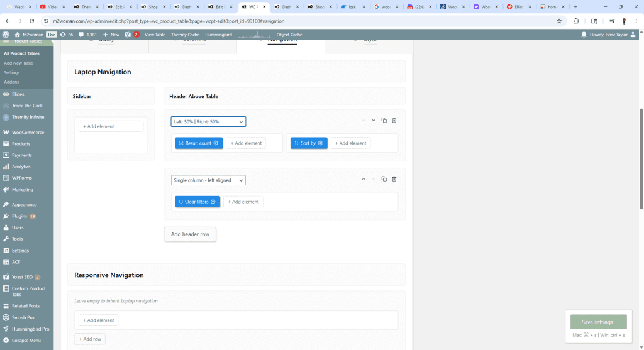Image resolution: width=644 pixels, height=350 pixels.
Task: Click the page vertical scrollbar
Action: [641, 159]
